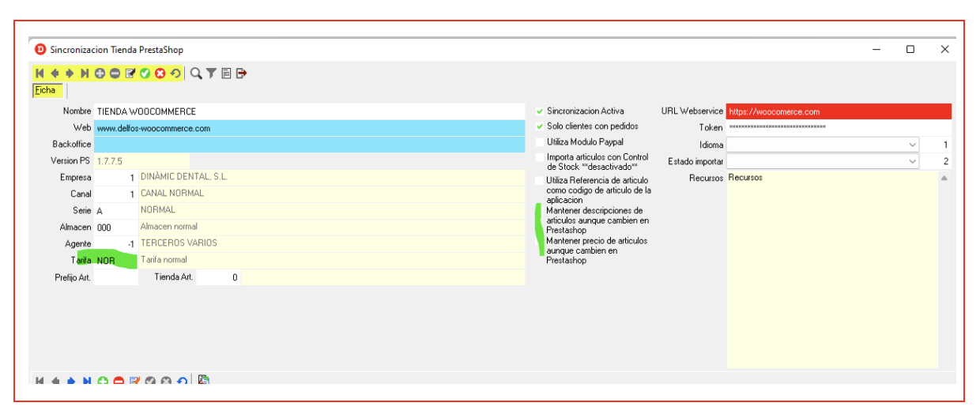The image size is (980, 414).
Task: Click the Prefijo Art. field
Action: click(x=115, y=277)
